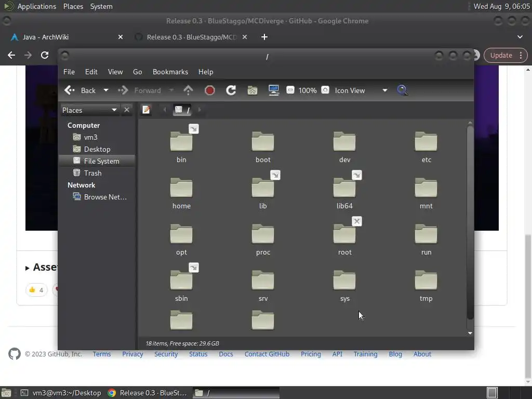Switch to the vm3@vm3 terminal in the taskbar
The width and height of the screenshot is (532, 399).
[x=61, y=393]
